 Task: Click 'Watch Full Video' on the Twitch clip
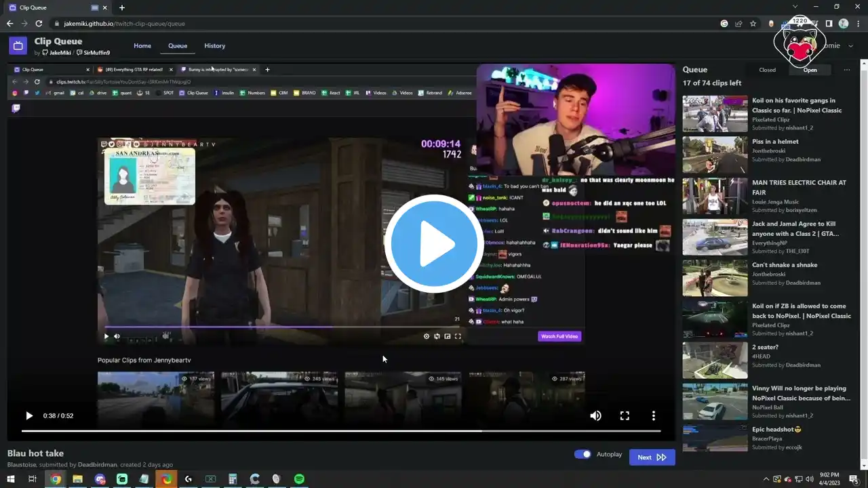point(559,336)
